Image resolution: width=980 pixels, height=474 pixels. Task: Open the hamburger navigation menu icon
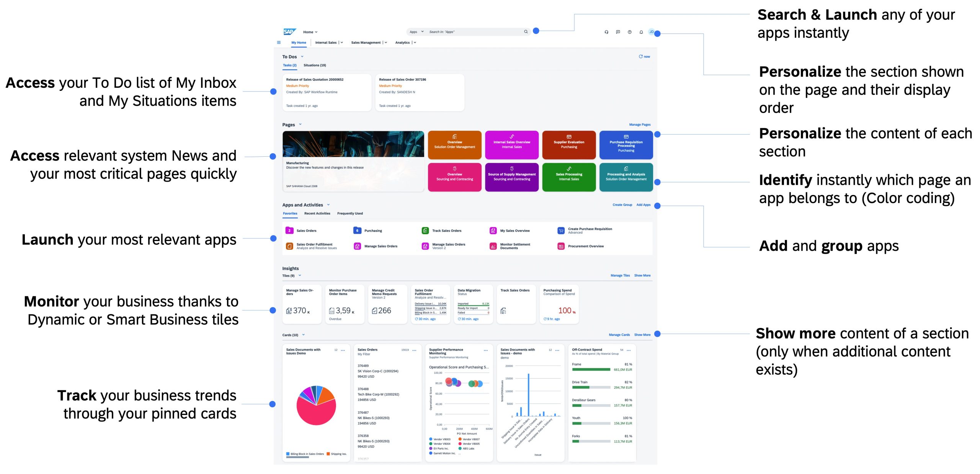pyautogui.click(x=279, y=43)
